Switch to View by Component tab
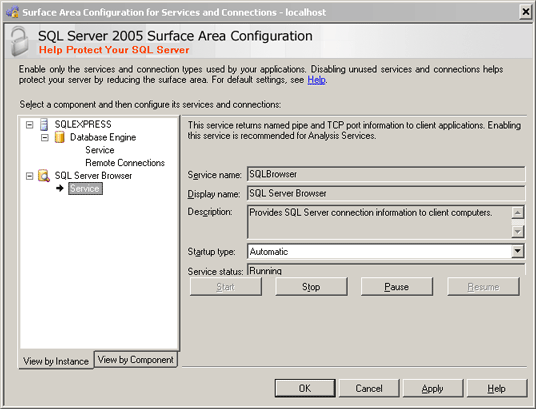This screenshot has height=409, width=536. 136,359
